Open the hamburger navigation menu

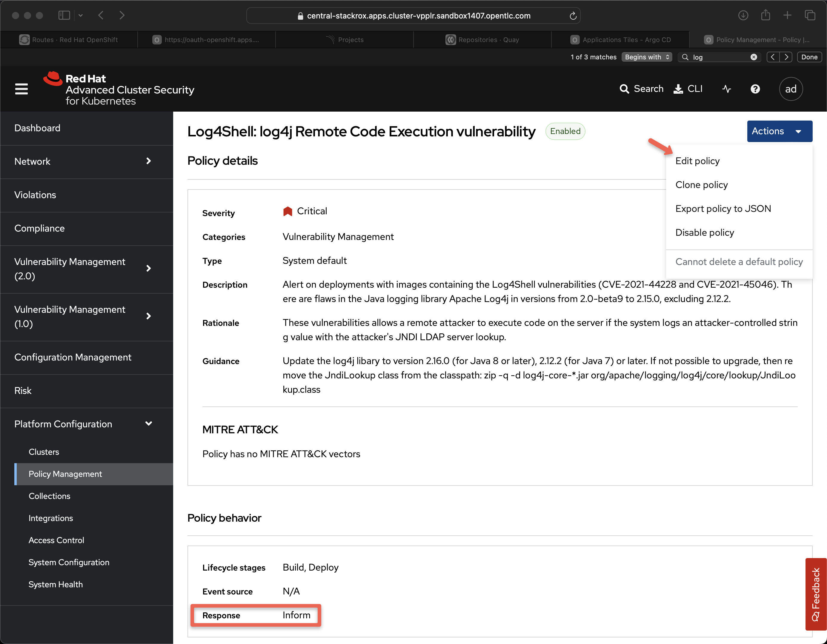pos(21,89)
